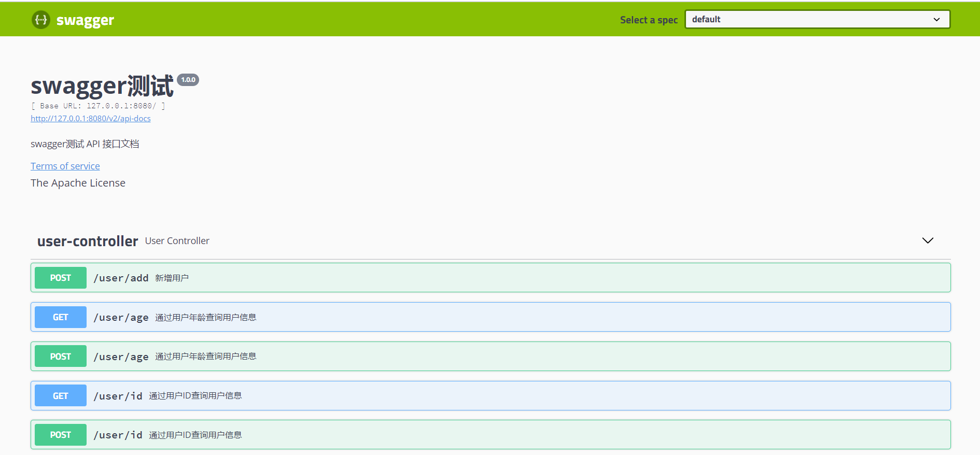Expand POST /user/id operation row
The height and width of the screenshot is (455, 980).
pyautogui.click(x=491, y=435)
